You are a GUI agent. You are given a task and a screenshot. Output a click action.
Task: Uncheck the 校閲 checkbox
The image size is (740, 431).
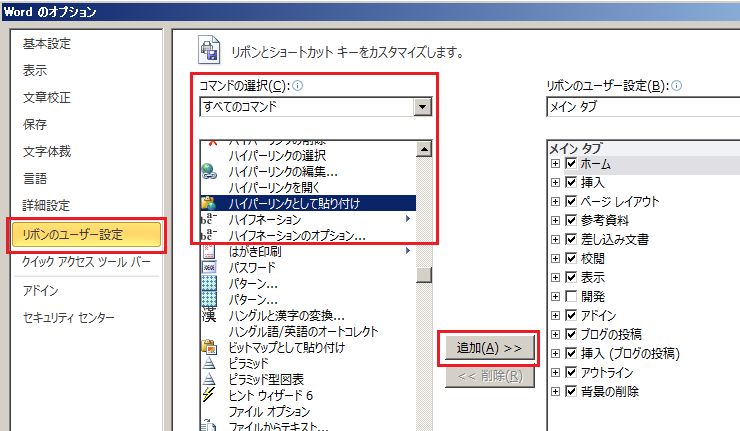click(x=571, y=258)
